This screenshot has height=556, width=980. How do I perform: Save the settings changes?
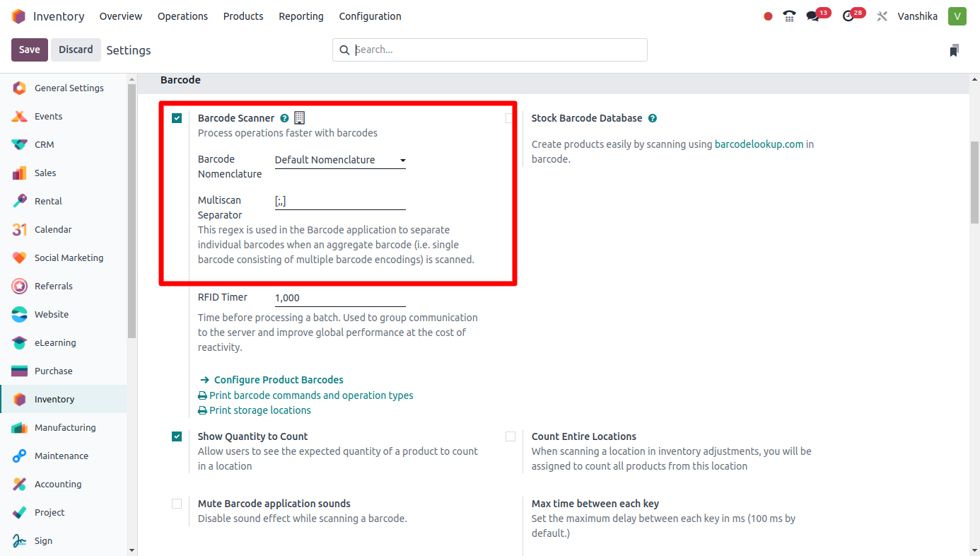(29, 50)
